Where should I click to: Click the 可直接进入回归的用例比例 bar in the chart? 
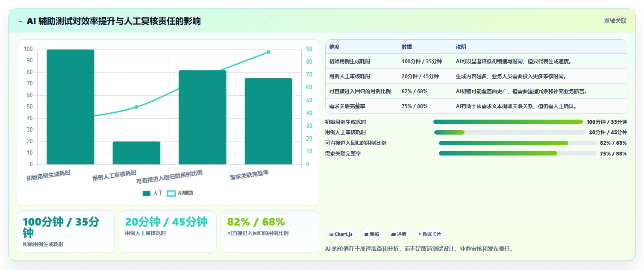point(203,117)
